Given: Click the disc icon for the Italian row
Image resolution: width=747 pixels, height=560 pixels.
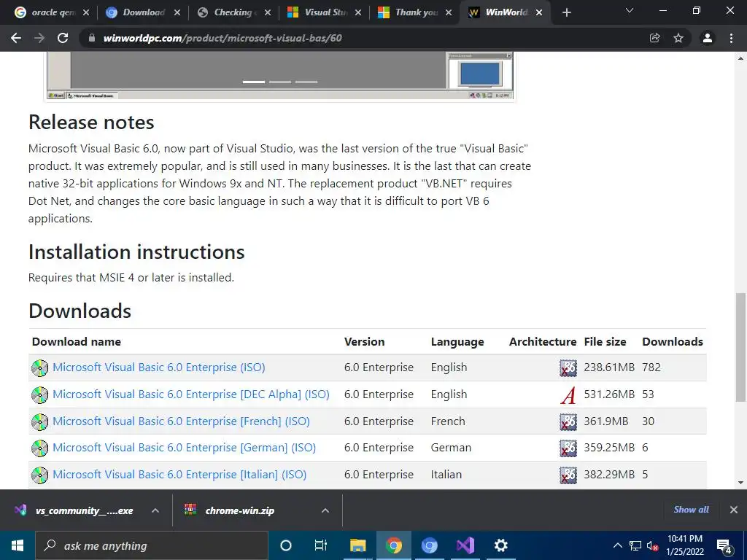Looking at the screenshot, I should 39,475.
